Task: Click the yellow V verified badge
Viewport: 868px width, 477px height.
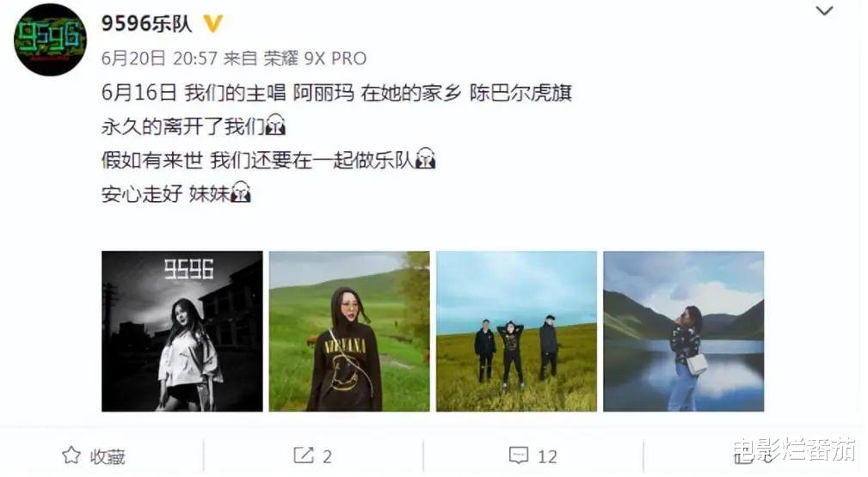Action: (x=213, y=23)
